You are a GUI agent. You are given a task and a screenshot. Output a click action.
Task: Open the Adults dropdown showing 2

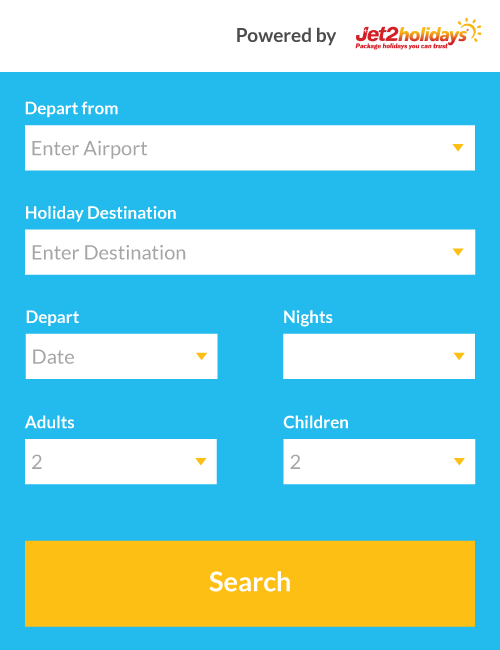tap(121, 461)
